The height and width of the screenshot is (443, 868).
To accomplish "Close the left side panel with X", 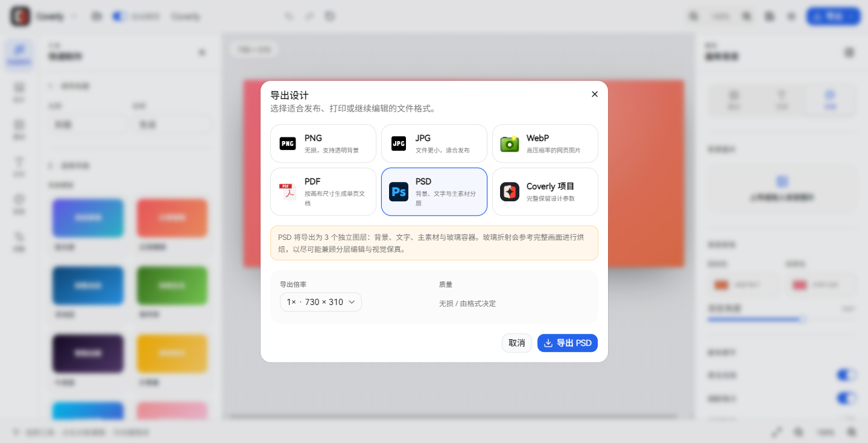I will 202,52.
